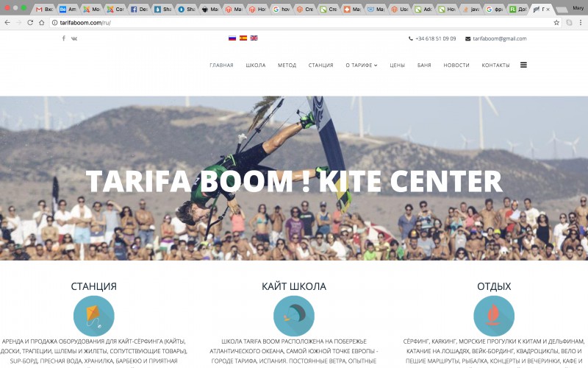Click the kite-surf icon under Кайт школа
588x368 pixels.
pyautogui.click(x=293, y=316)
